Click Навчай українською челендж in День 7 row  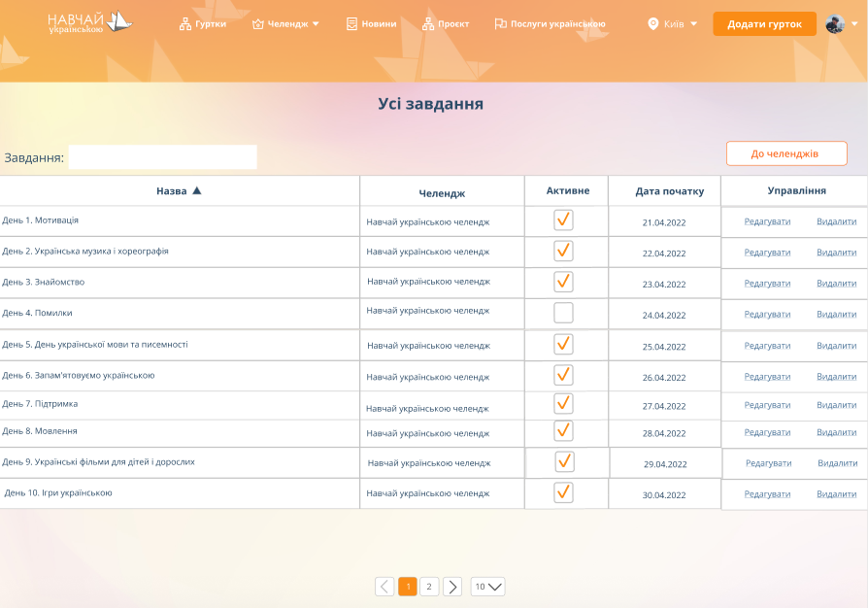427,409
